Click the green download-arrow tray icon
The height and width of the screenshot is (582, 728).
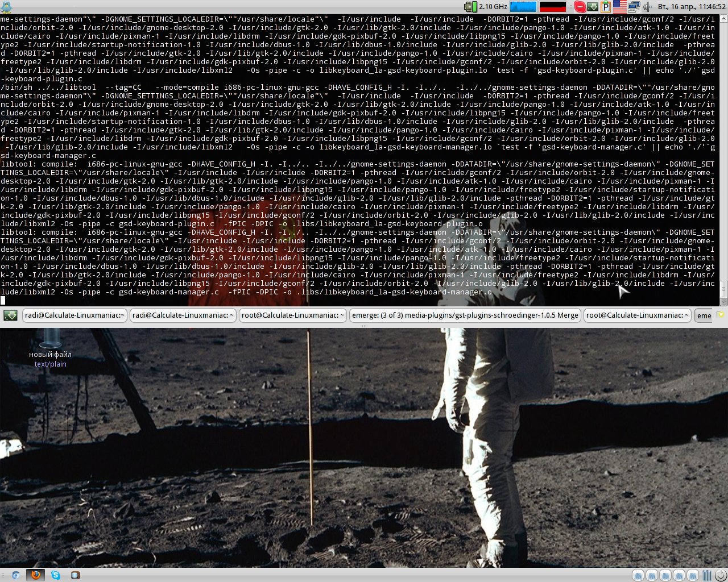click(x=593, y=6)
